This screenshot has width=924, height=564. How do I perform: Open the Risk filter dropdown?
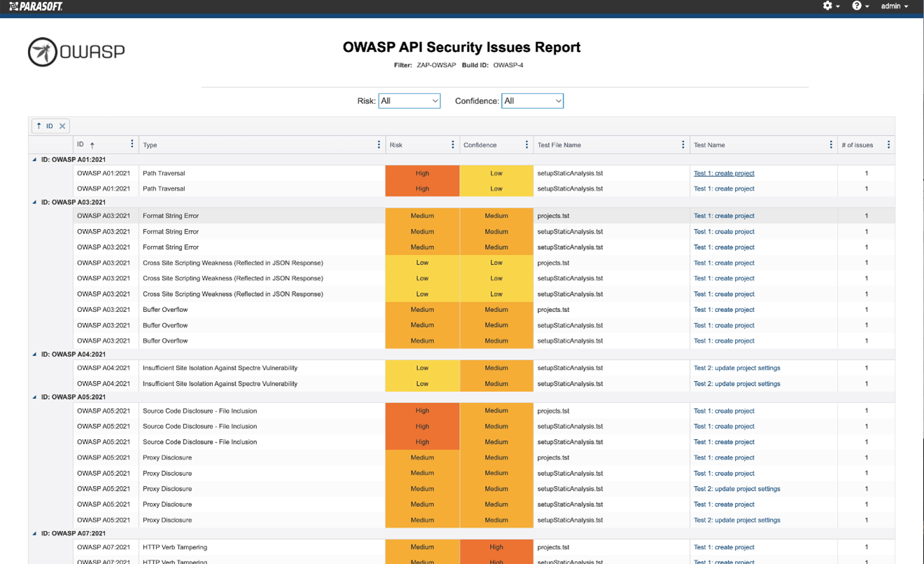pos(409,101)
